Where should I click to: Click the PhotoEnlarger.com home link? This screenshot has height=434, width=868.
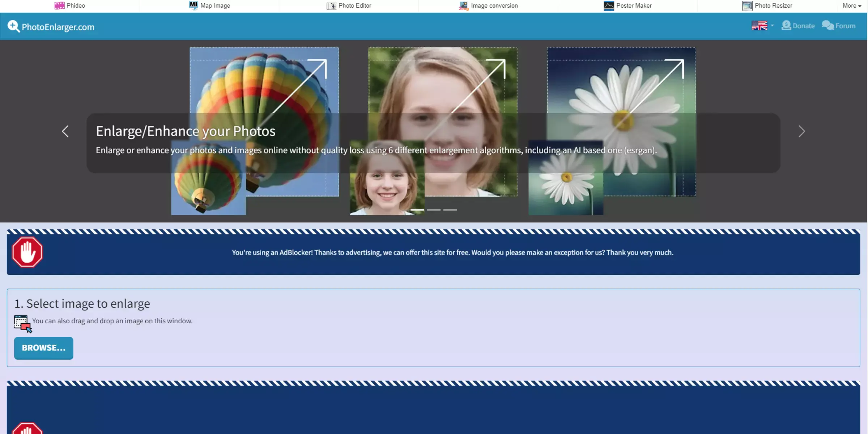point(51,26)
